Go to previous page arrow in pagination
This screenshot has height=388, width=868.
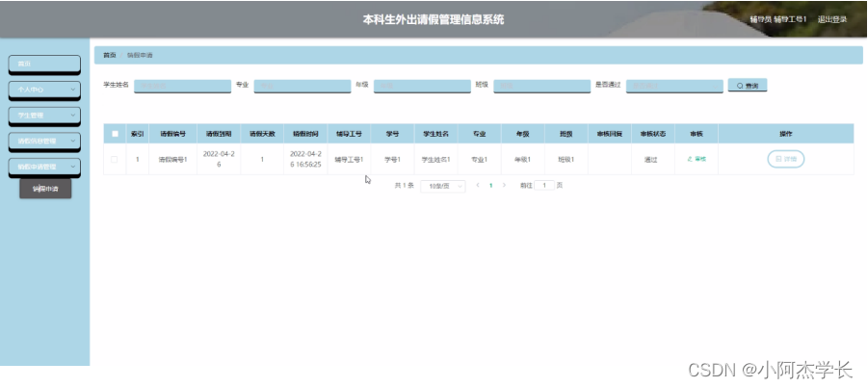[478, 186]
